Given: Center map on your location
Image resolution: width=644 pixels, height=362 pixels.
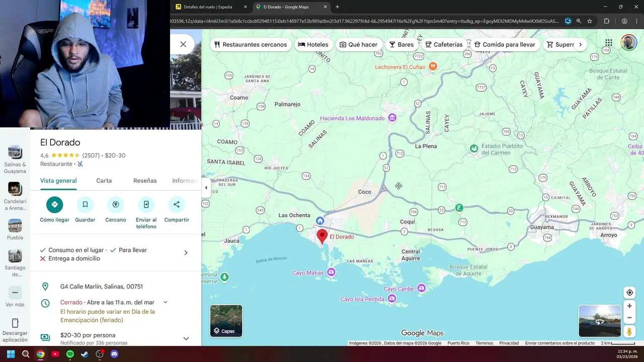Looking at the screenshot, I should [629, 293].
